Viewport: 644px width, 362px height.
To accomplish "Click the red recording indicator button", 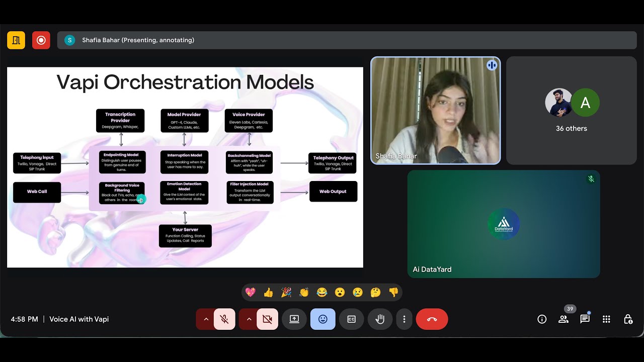I will (x=41, y=40).
